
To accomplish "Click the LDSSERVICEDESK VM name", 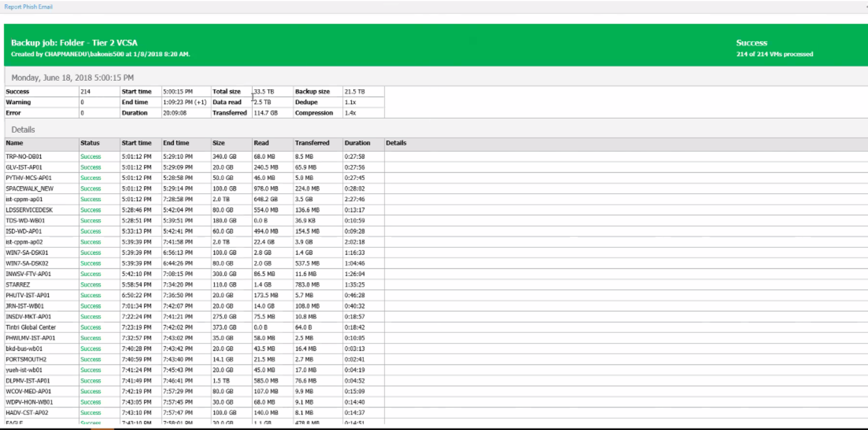I will click(29, 210).
